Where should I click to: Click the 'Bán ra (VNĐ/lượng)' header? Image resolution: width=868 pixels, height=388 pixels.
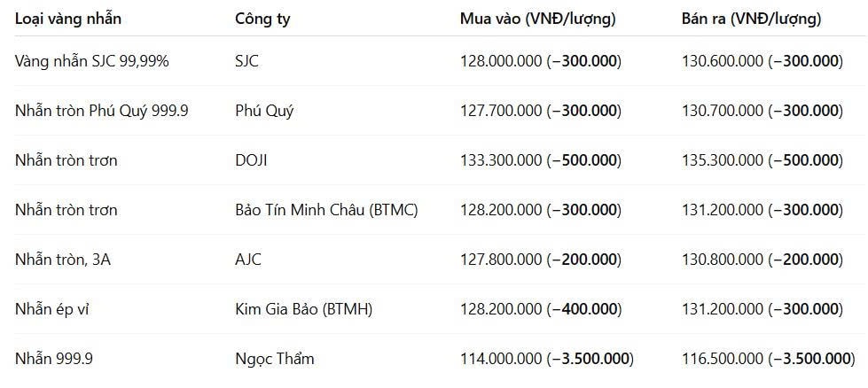[x=752, y=19]
